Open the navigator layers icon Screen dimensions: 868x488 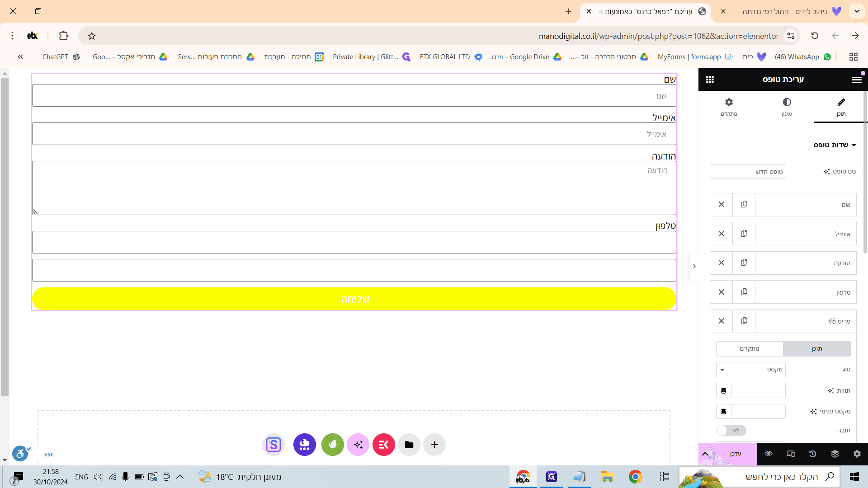pyautogui.click(x=835, y=454)
